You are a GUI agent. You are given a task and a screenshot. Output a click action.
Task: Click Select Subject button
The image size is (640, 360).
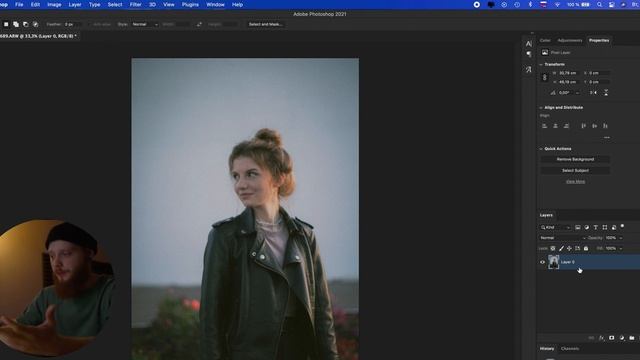(575, 171)
